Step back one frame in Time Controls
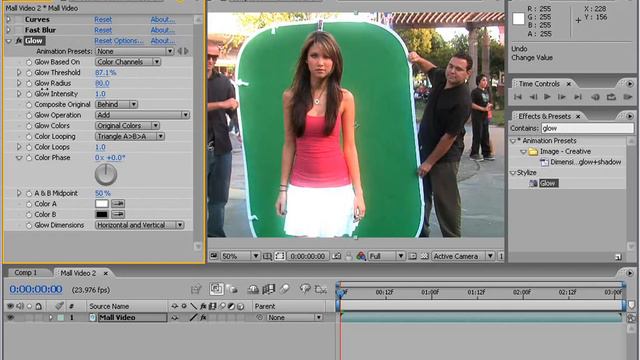This screenshot has width=640, height=360. pos(533,97)
